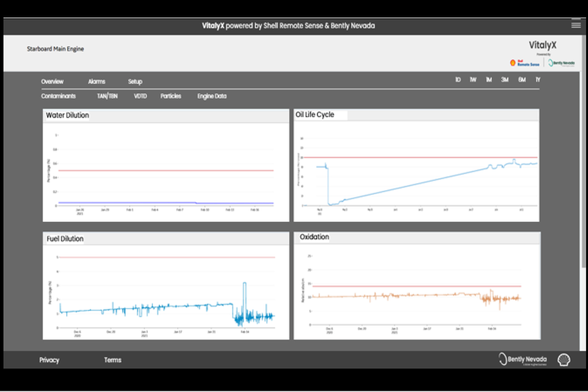Set time range to 1Y
This screenshot has width=588, height=392.
(538, 80)
